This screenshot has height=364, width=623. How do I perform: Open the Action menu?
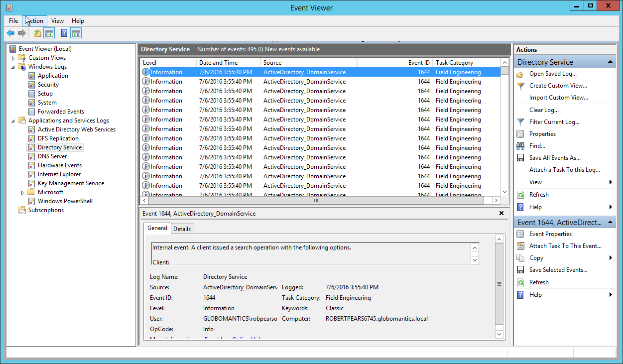[34, 21]
